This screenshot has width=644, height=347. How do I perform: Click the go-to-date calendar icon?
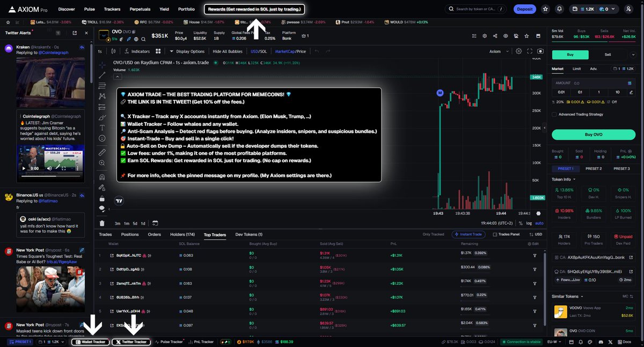click(x=155, y=223)
